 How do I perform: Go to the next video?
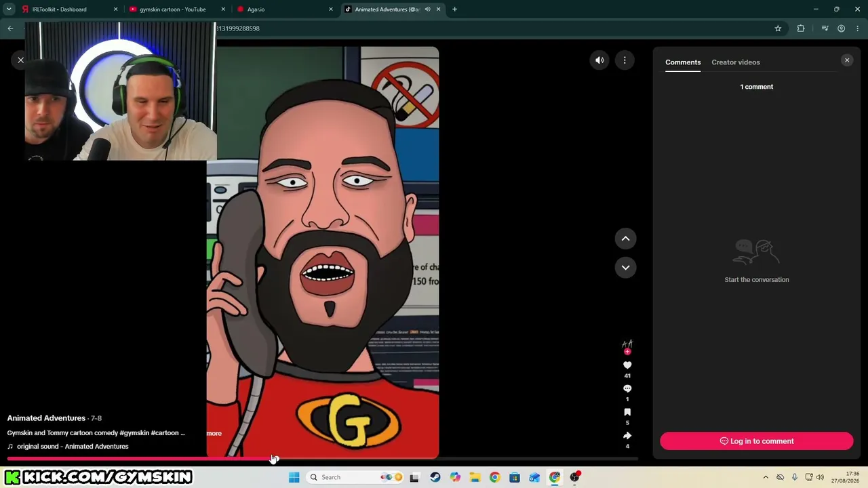click(625, 268)
